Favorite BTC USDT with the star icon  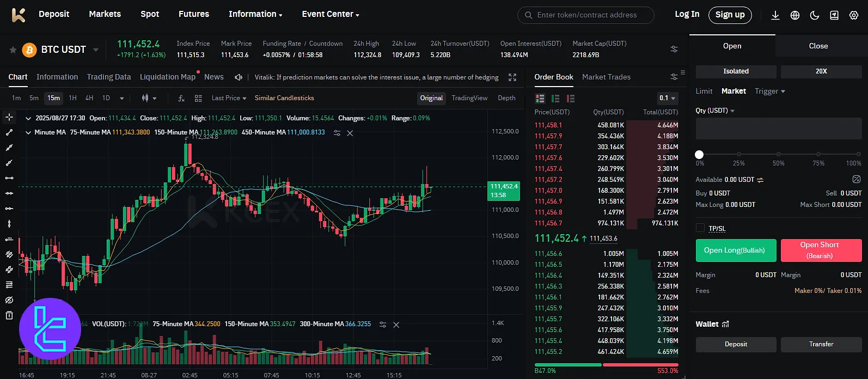click(13, 50)
